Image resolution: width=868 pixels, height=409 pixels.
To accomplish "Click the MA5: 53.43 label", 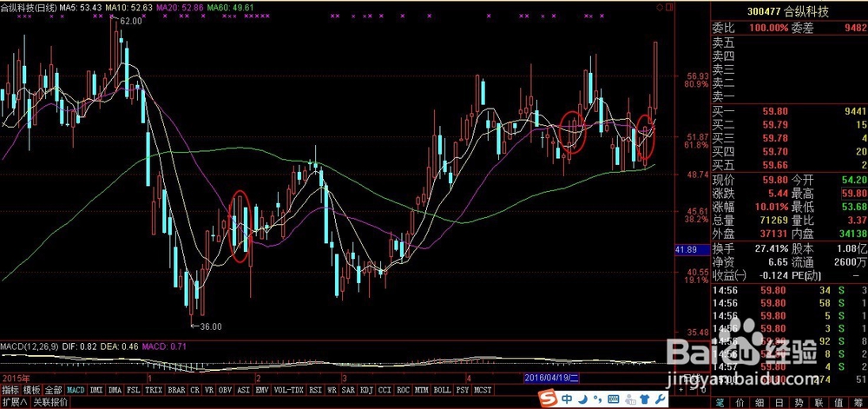I will (x=81, y=8).
